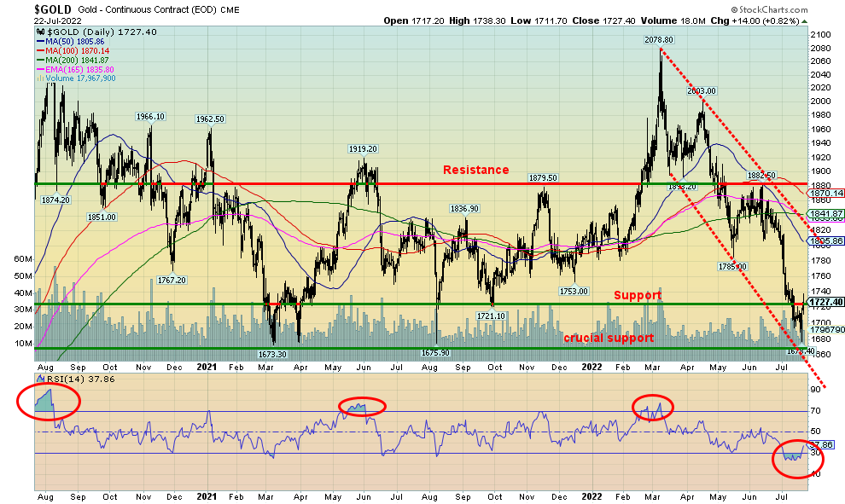Click the current price tag 1727.40 on axis
The width and height of the screenshot is (845, 504).
point(825,302)
